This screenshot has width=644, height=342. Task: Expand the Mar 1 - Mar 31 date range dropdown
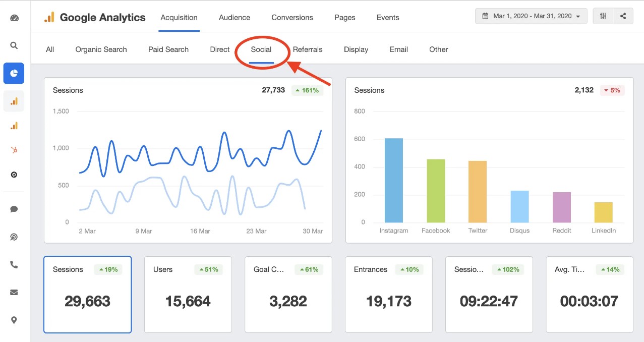[x=531, y=16]
